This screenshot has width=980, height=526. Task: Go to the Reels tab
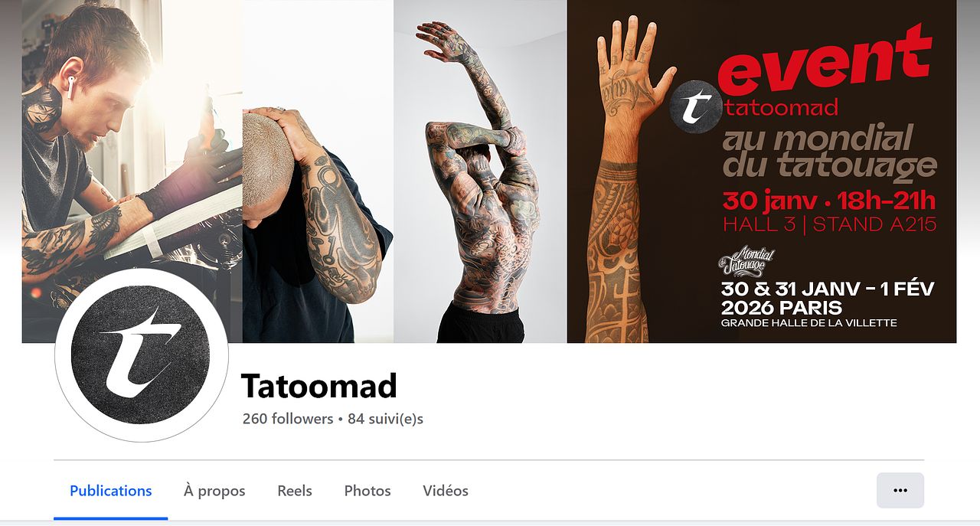coord(295,491)
